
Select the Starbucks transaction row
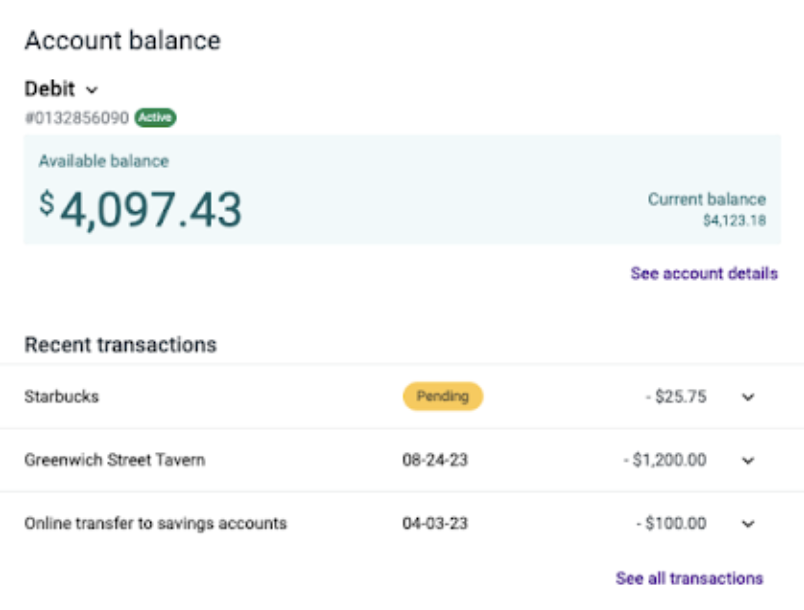tap(60, 396)
